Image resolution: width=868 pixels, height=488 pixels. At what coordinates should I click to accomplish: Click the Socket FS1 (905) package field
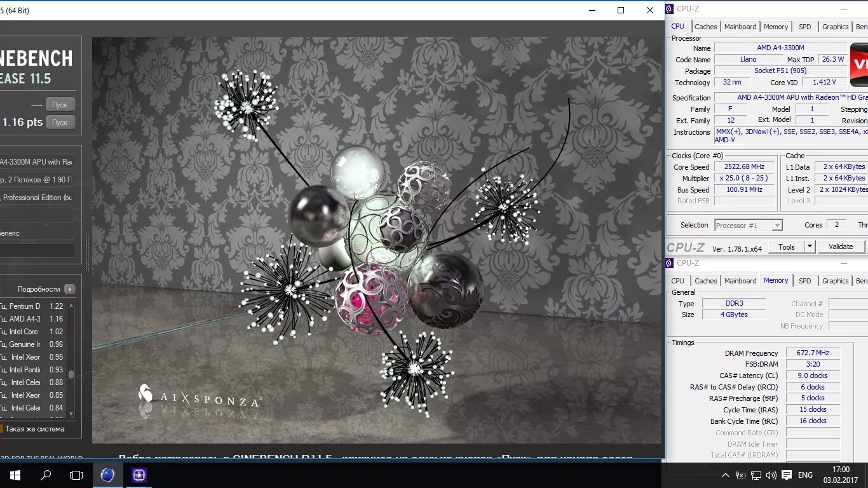780,71
